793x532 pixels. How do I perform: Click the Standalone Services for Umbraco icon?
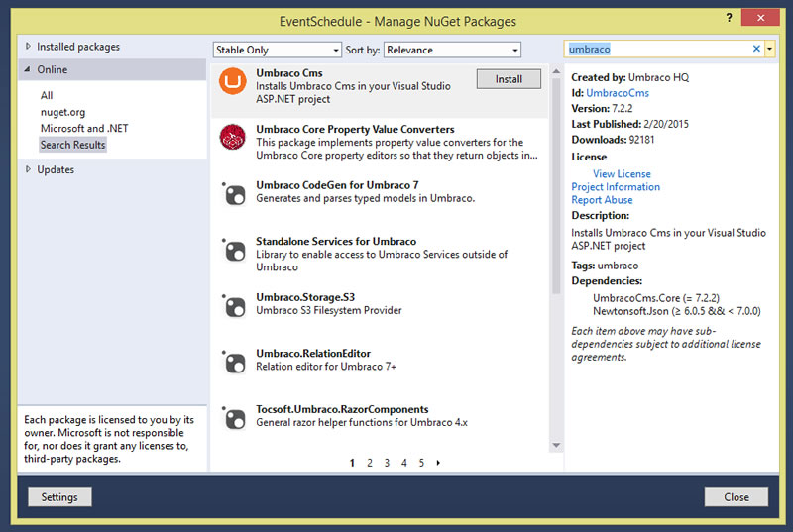(234, 250)
